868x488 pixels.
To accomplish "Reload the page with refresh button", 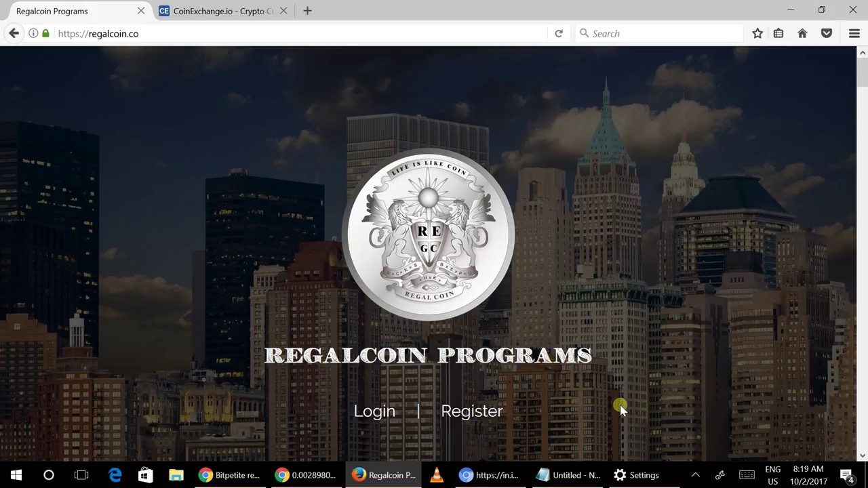I will coord(559,33).
